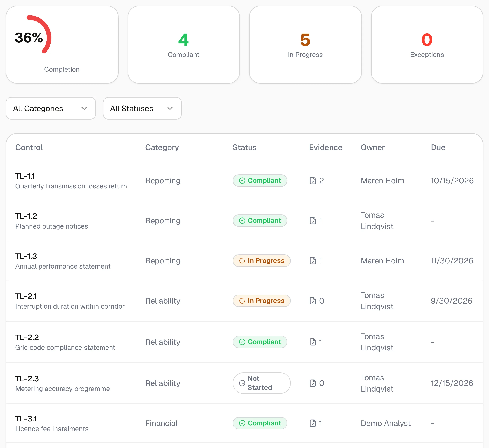
Task: Click owner Demo Analyst in TL-3.1 row
Action: (386, 423)
